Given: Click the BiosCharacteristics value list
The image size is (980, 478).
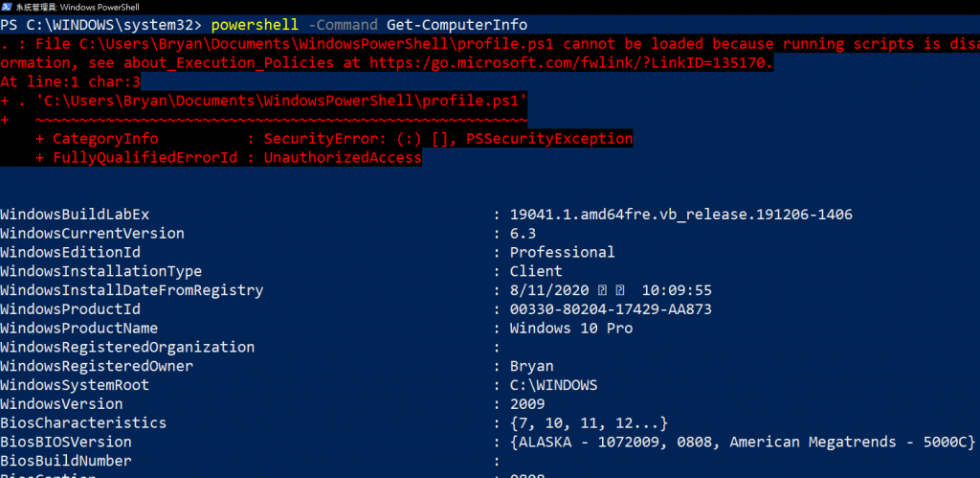Looking at the screenshot, I should tap(590, 423).
